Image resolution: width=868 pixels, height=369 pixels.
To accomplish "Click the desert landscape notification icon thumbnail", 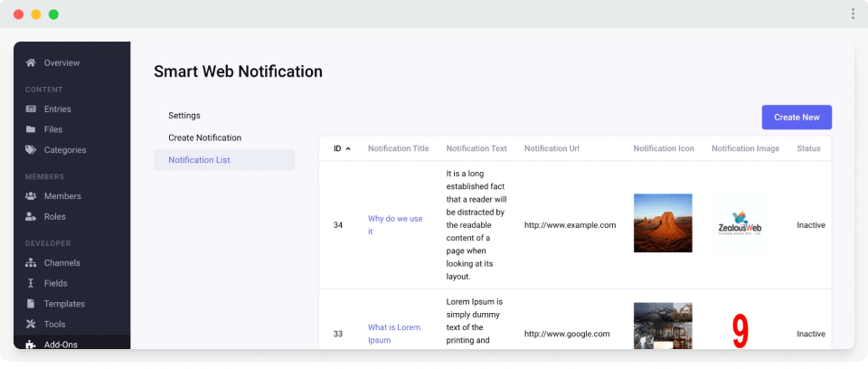I will click(663, 223).
